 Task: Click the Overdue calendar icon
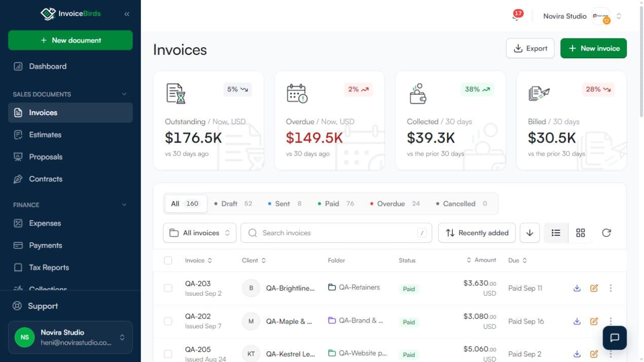297,93
